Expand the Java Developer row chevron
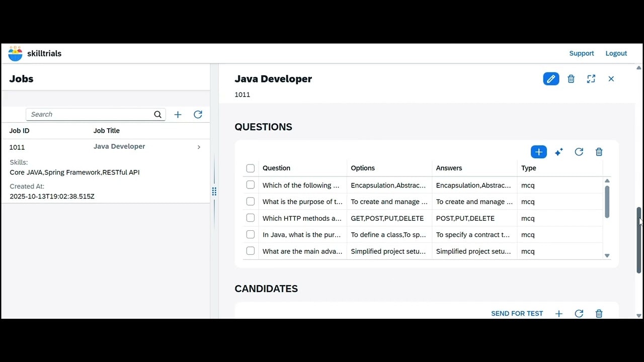Screen dimensions: 644x362 [199, 147]
